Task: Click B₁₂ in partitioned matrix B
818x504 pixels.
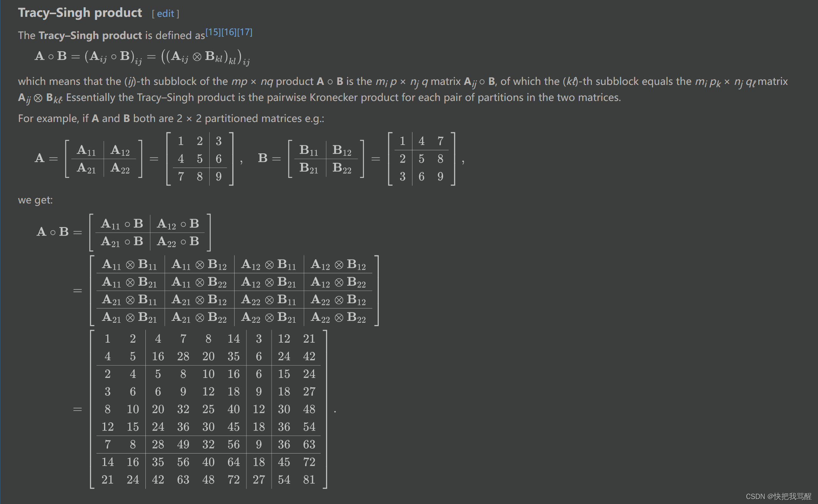Action: pyautogui.click(x=342, y=150)
